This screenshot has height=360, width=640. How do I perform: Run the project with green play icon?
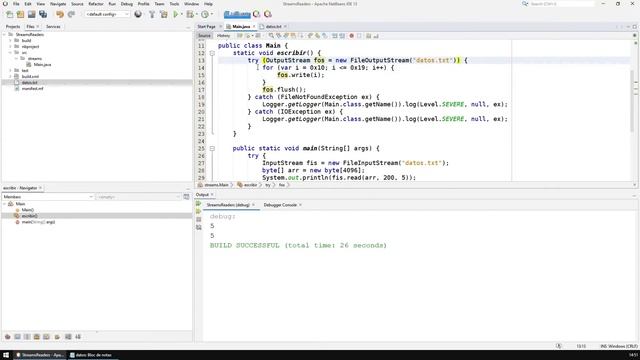[x=176, y=14]
